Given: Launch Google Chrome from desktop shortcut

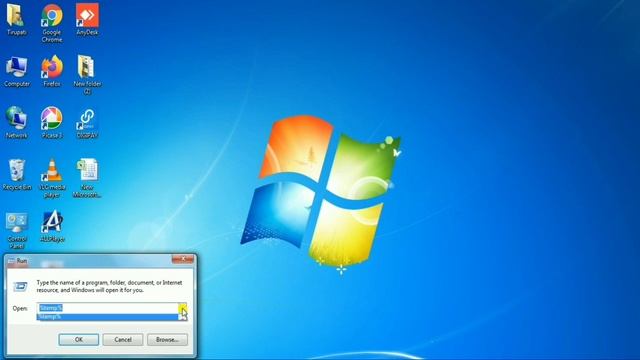Looking at the screenshot, I should (x=52, y=22).
